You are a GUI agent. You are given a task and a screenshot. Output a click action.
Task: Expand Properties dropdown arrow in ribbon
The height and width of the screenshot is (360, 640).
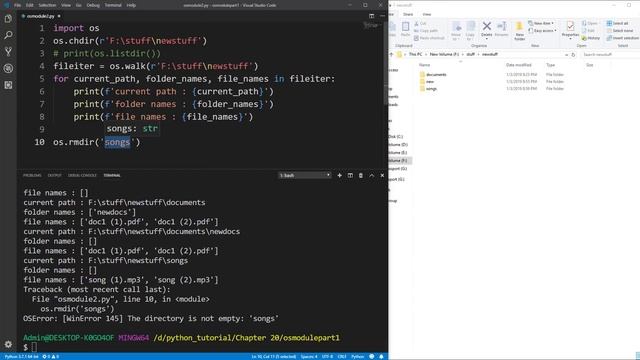pyautogui.click(x=570, y=39)
